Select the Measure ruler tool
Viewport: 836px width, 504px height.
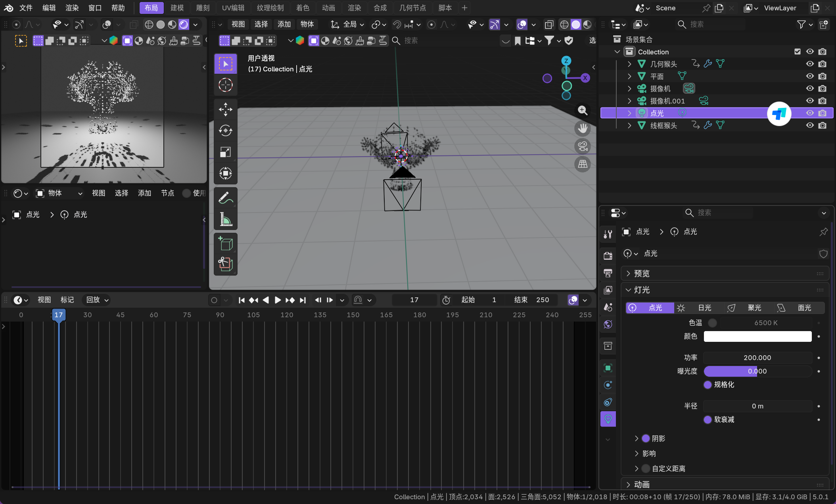(225, 219)
